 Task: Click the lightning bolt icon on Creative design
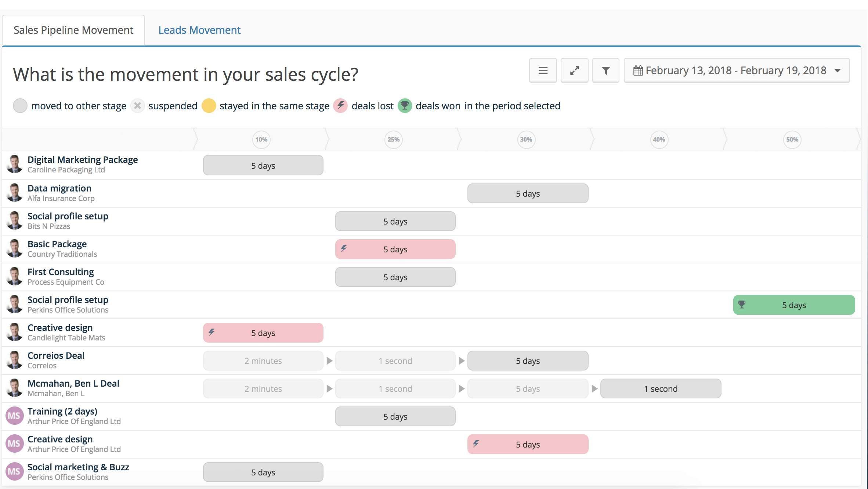coord(212,333)
